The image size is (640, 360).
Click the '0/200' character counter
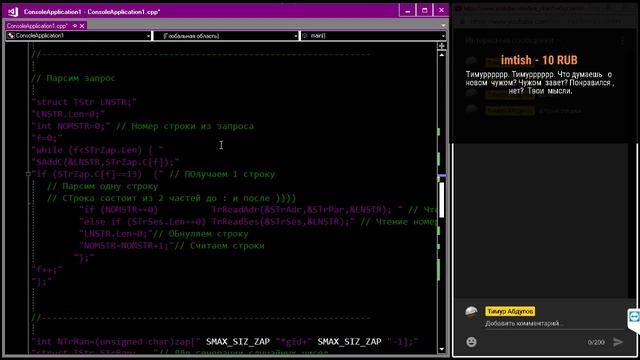tap(596, 342)
